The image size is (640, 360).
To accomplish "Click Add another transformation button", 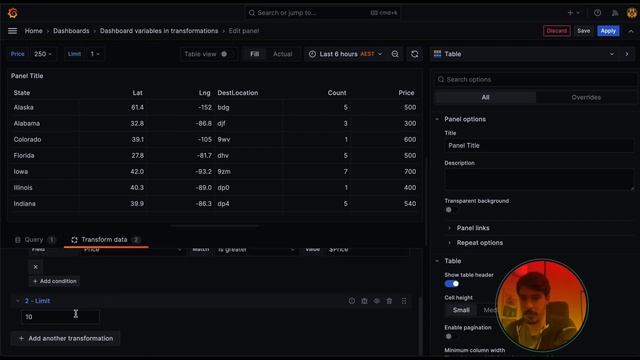I will point(66,338).
